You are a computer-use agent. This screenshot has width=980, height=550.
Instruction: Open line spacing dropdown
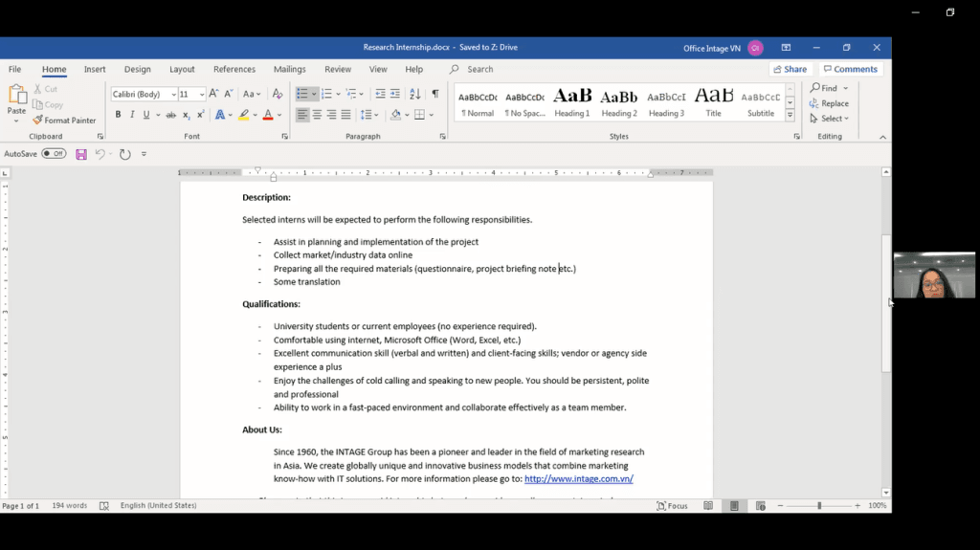click(370, 115)
